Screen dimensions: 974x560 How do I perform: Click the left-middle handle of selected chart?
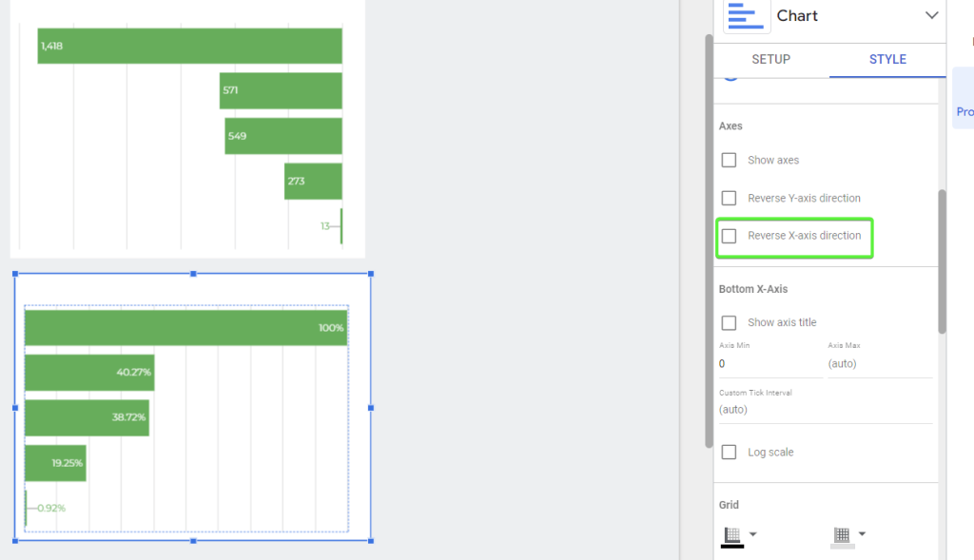(x=15, y=408)
